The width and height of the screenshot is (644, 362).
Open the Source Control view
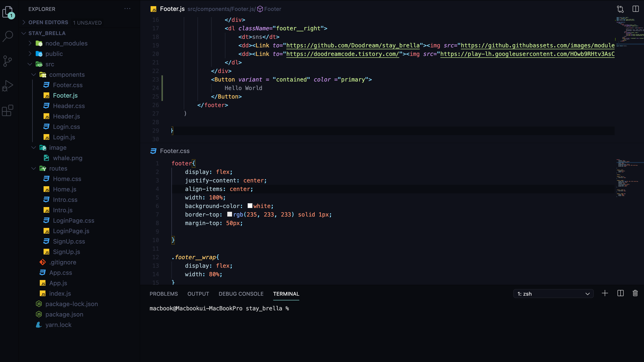tap(8, 61)
